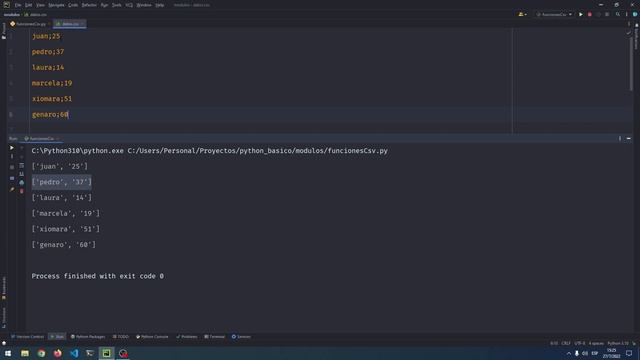Screen dimensions: 640x360
Task: Click output line ['marcela', '19']
Action: (x=66, y=213)
